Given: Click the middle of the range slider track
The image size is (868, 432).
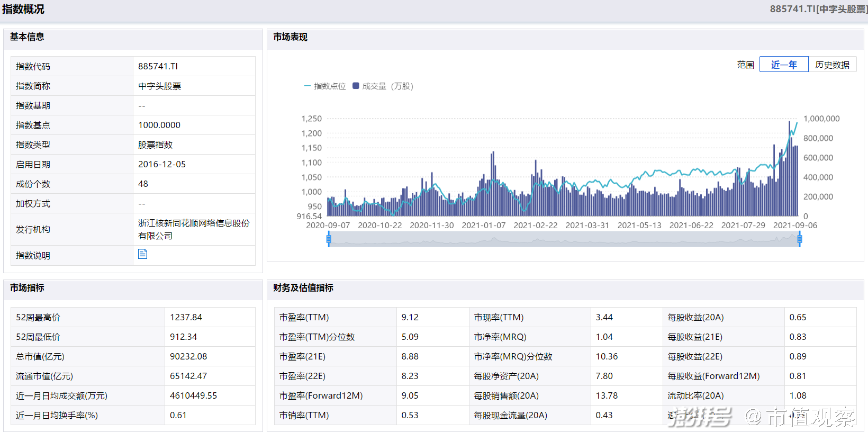Looking at the screenshot, I should 564,240.
